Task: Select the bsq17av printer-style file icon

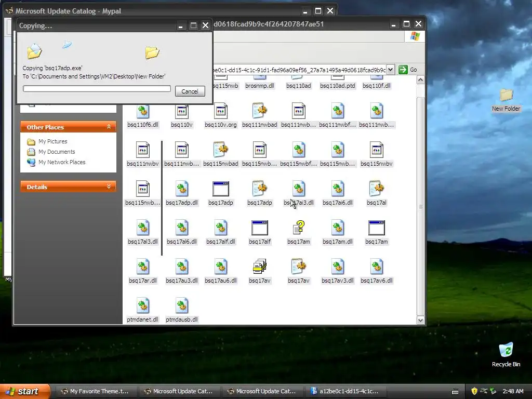Action: click(x=260, y=267)
